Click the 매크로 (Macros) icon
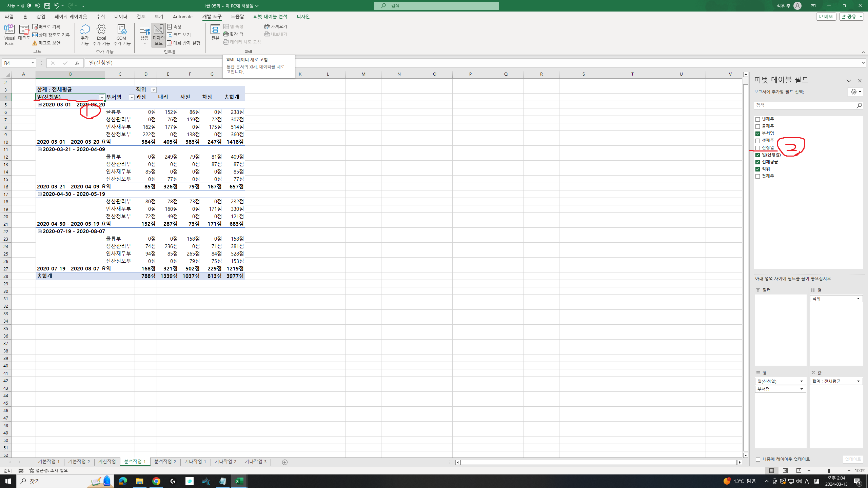The width and height of the screenshot is (868, 488). point(24,33)
